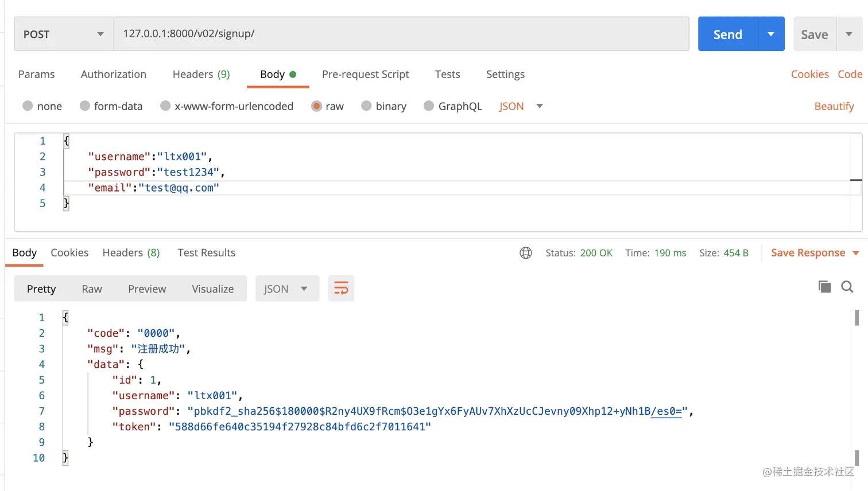Select the form-data radio option
The height and width of the screenshot is (491, 868).
pyautogui.click(x=85, y=106)
